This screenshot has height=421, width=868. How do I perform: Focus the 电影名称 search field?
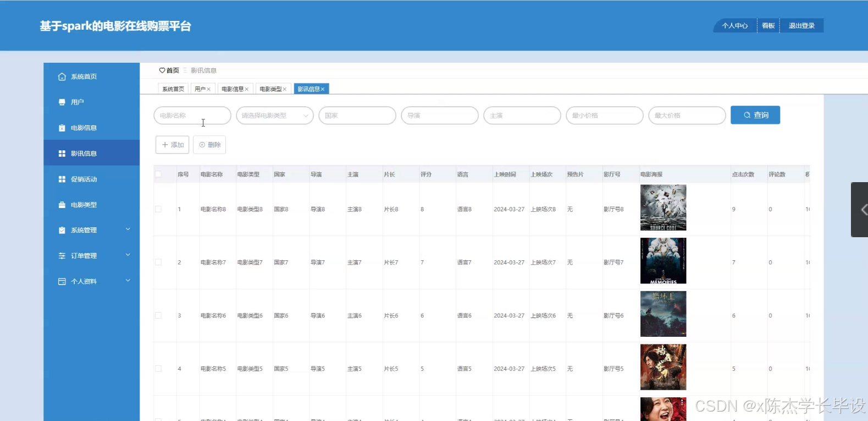pyautogui.click(x=192, y=116)
